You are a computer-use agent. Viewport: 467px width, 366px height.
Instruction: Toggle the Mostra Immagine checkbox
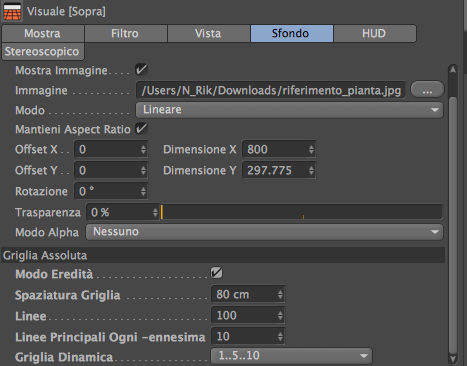[x=141, y=70]
